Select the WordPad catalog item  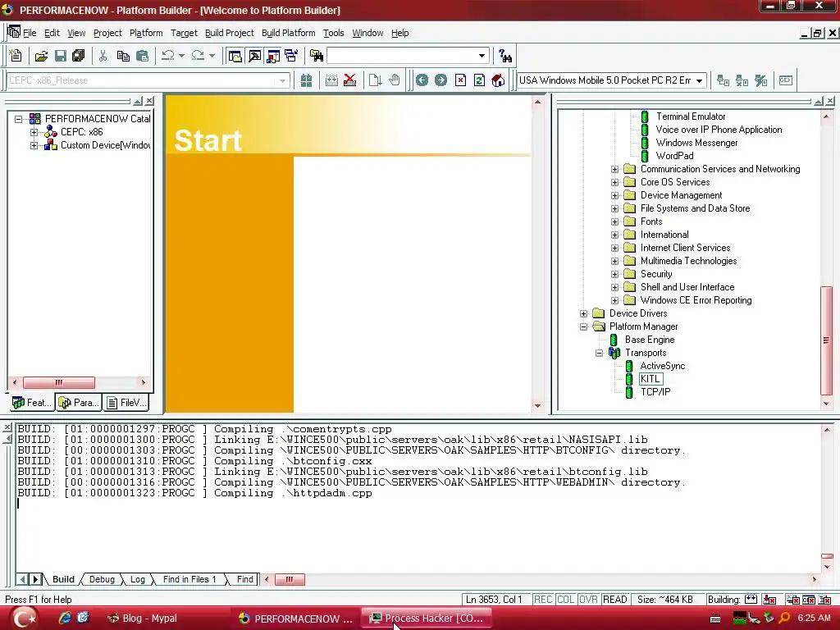click(674, 156)
